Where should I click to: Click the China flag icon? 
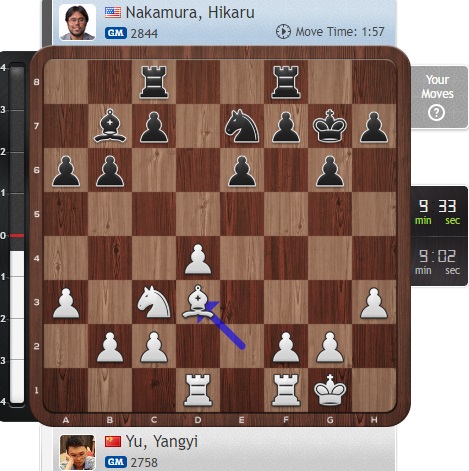click(x=113, y=441)
